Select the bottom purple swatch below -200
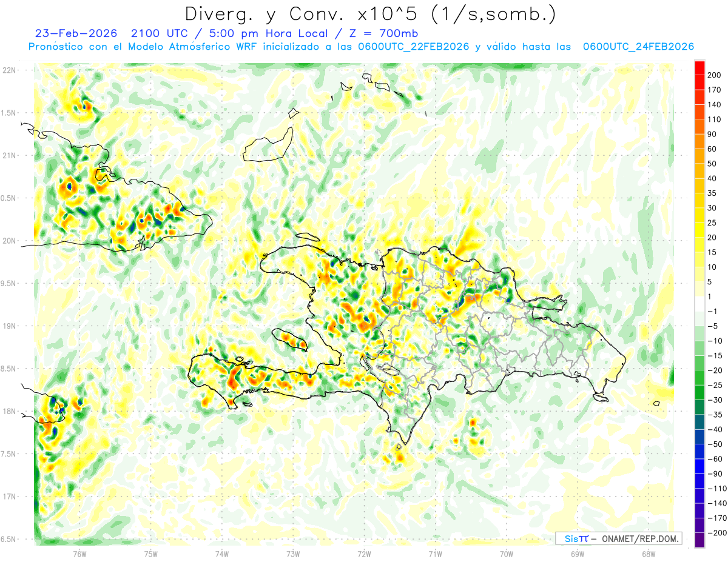728x562 pixels. tap(699, 540)
